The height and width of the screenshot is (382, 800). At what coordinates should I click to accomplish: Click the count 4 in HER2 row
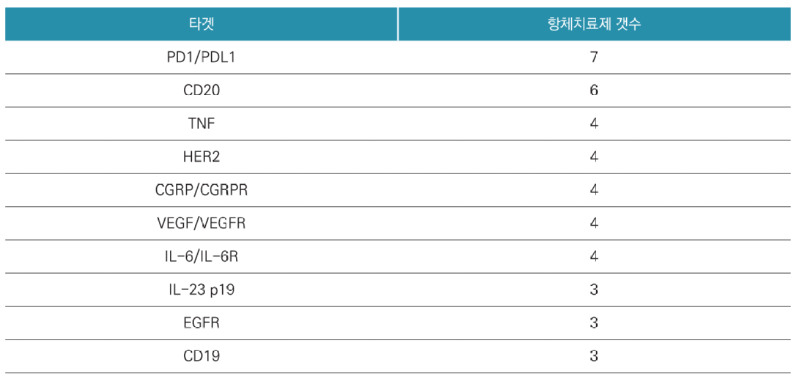[x=593, y=157]
